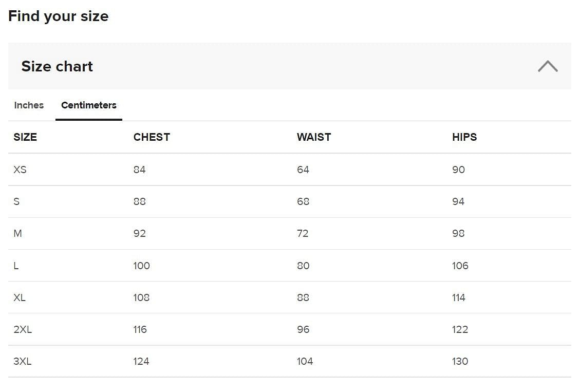Select the XS size row label
This screenshot has width=579, height=392.
pyautogui.click(x=20, y=170)
